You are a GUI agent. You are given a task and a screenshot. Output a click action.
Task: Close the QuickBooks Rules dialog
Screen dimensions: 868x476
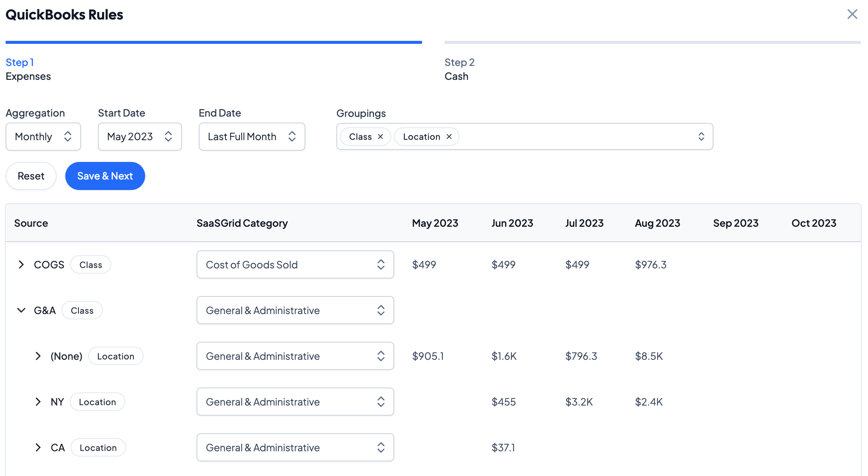(852, 14)
